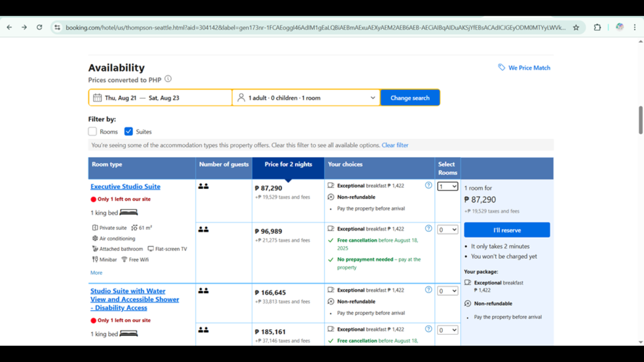Click the ₱ 185,161 price
This screenshot has height=362, width=644.
click(270, 332)
